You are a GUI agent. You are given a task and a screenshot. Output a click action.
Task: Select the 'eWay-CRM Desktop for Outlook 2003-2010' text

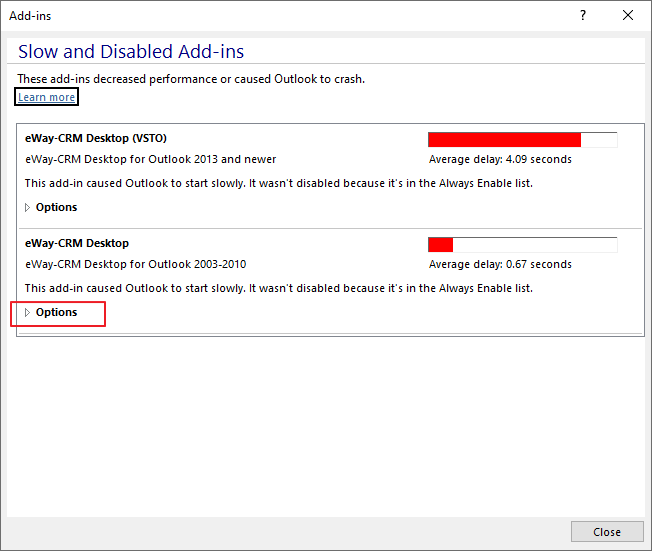point(136,264)
